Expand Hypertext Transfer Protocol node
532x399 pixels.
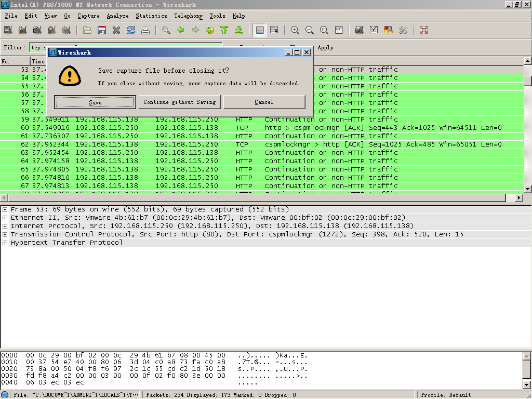[x=5, y=243]
